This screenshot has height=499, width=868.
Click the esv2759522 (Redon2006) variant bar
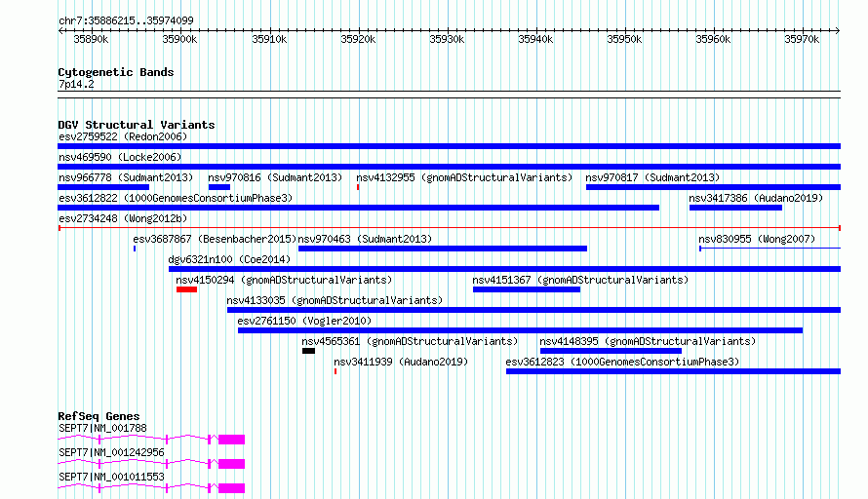(x=449, y=146)
